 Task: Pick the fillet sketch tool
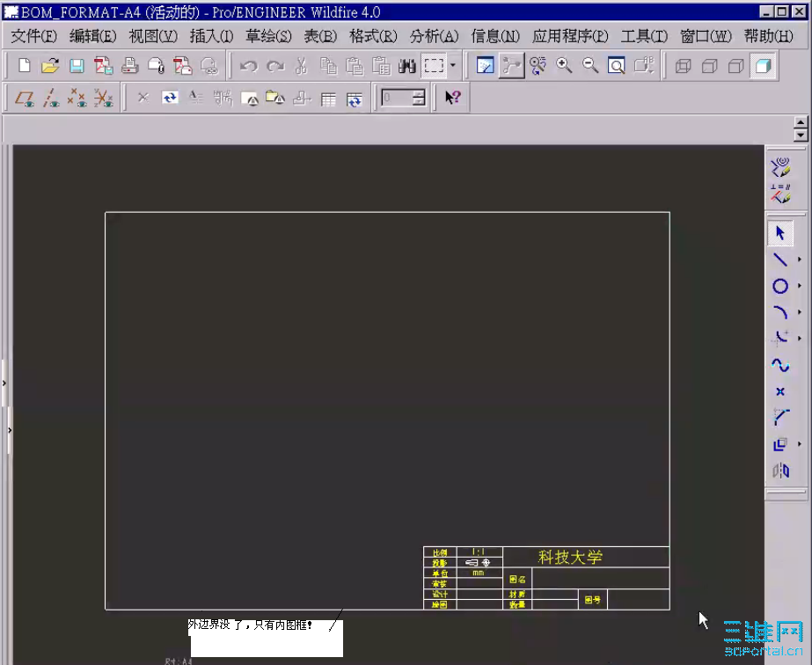coord(780,338)
